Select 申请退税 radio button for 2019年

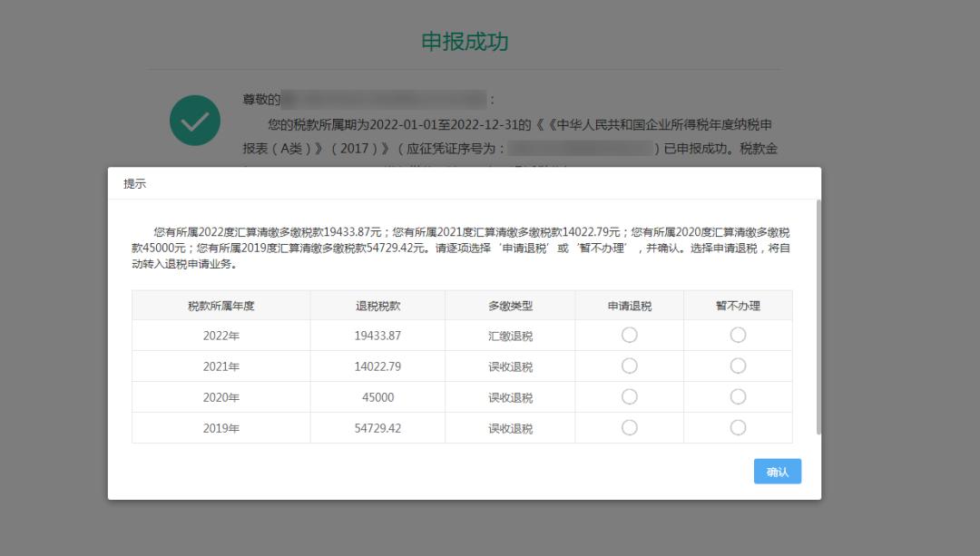tap(629, 427)
